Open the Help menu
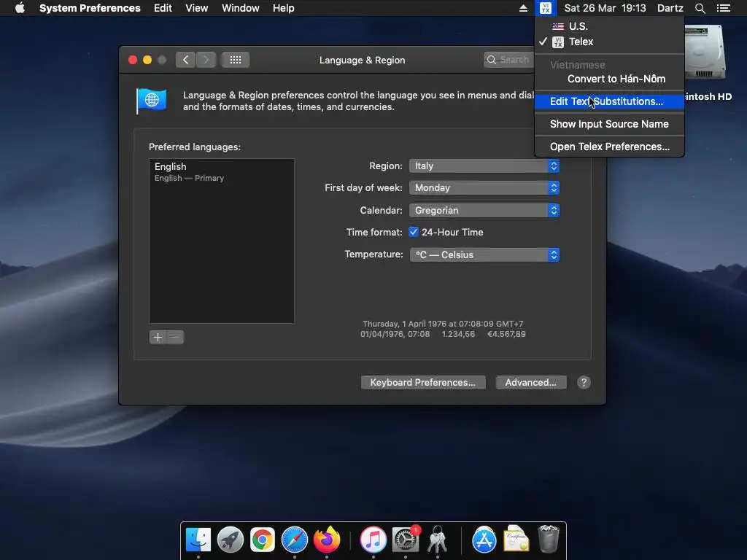 [x=283, y=8]
